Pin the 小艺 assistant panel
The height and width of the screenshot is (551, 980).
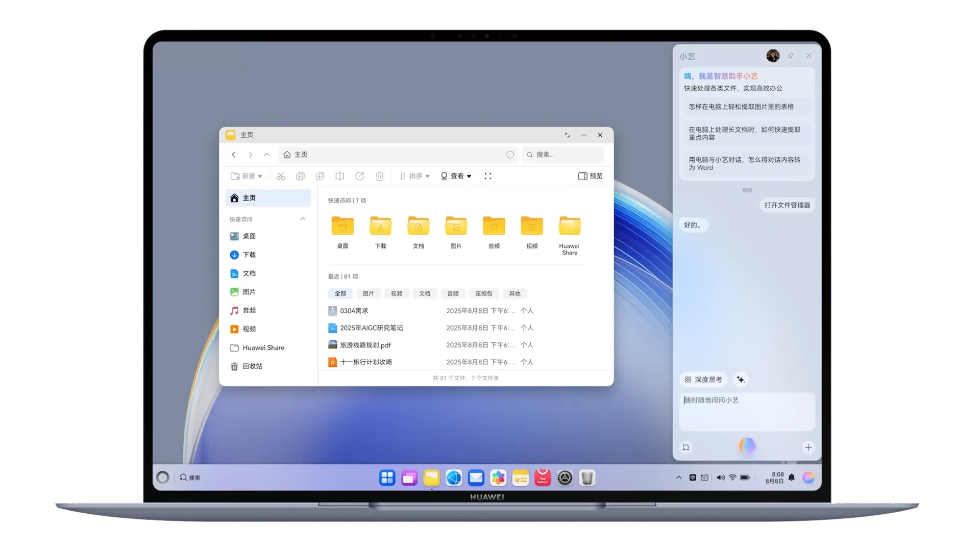pyautogui.click(x=791, y=56)
